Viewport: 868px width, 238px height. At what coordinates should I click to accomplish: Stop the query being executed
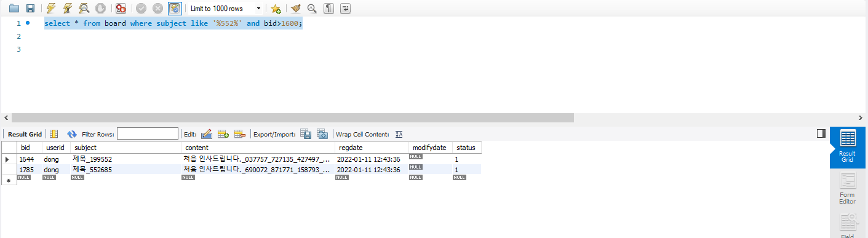pyautogui.click(x=100, y=9)
